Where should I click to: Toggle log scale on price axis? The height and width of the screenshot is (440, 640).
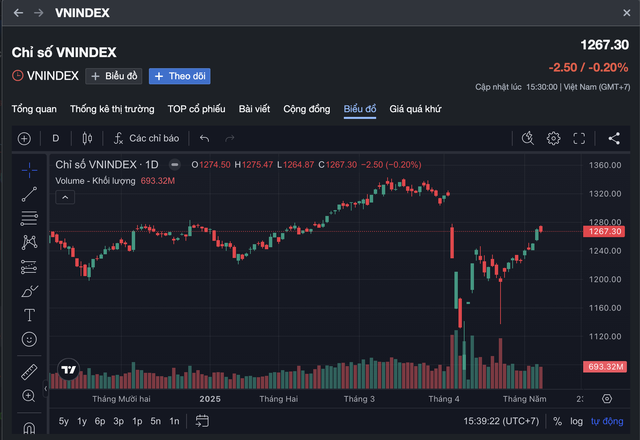[x=577, y=421]
